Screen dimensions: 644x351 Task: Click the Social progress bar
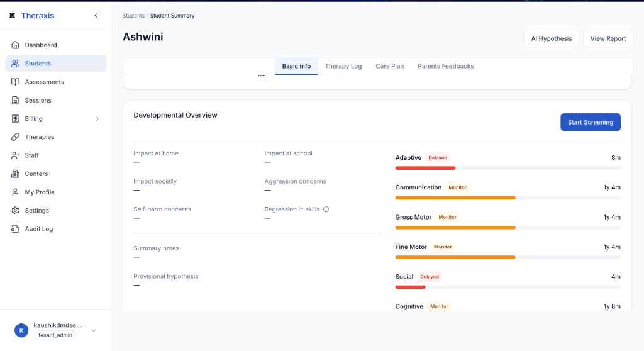pyautogui.click(x=508, y=287)
